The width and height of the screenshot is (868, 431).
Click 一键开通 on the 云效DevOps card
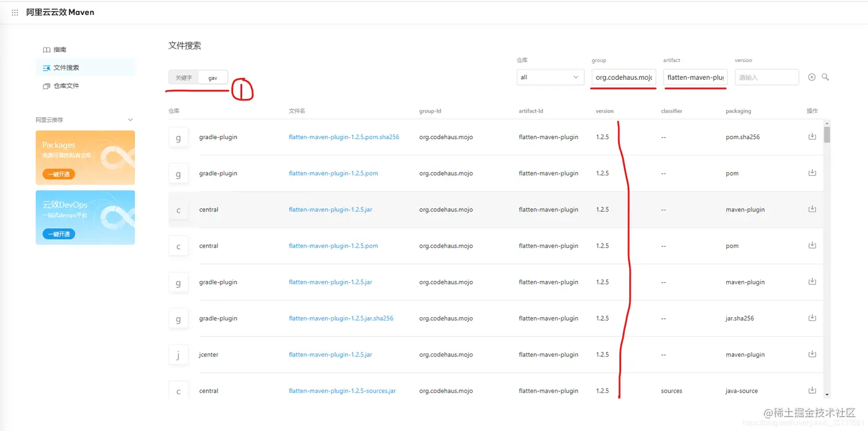coord(59,234)
